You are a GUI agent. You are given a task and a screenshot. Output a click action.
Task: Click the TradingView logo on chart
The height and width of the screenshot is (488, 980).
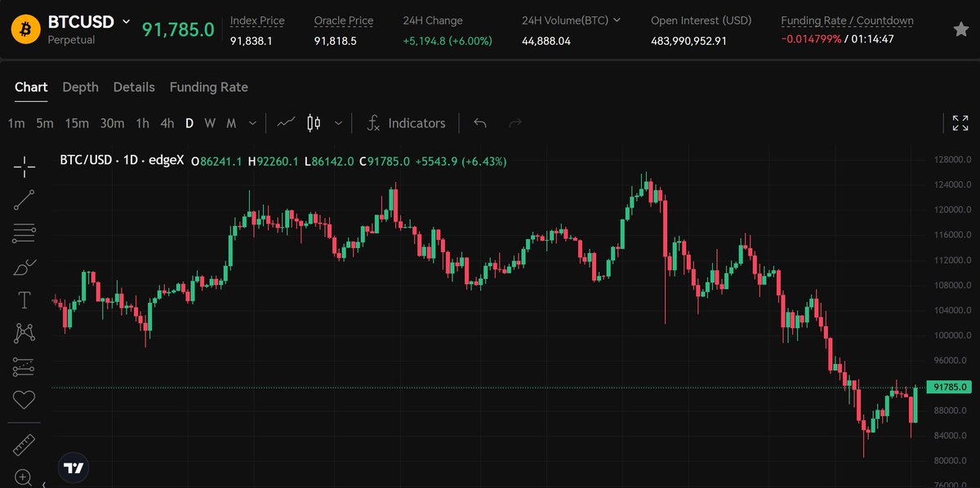pyautogui.click(x=73, y=468)
